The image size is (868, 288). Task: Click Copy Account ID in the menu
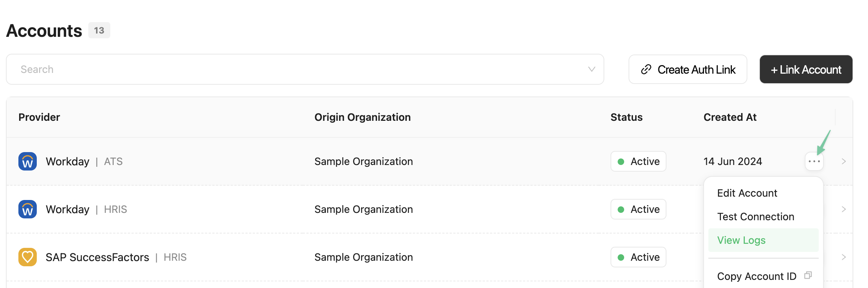[757, 276]
